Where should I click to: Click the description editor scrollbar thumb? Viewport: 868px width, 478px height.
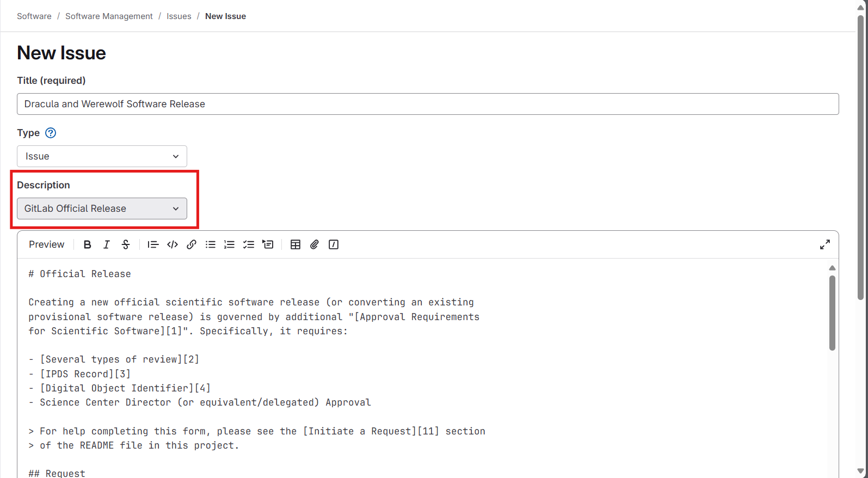[x=832, y=313]
